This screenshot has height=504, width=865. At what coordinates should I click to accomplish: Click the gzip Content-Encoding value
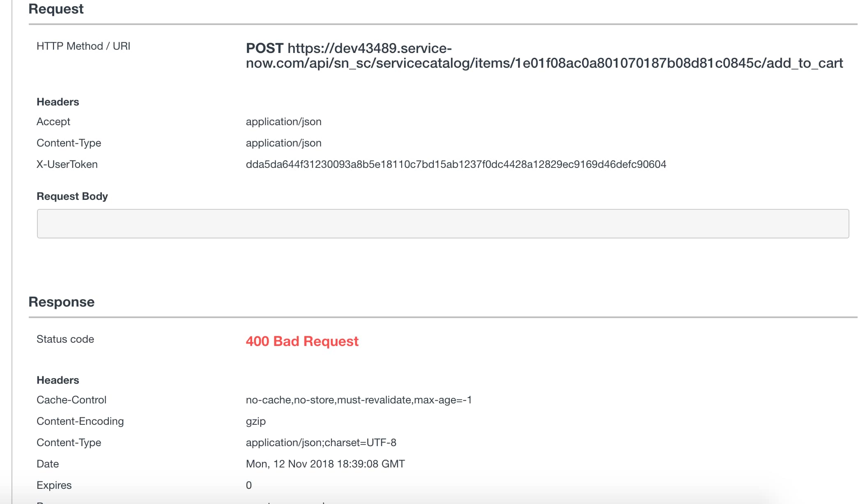pyautogui.click(x=256, y=422)
